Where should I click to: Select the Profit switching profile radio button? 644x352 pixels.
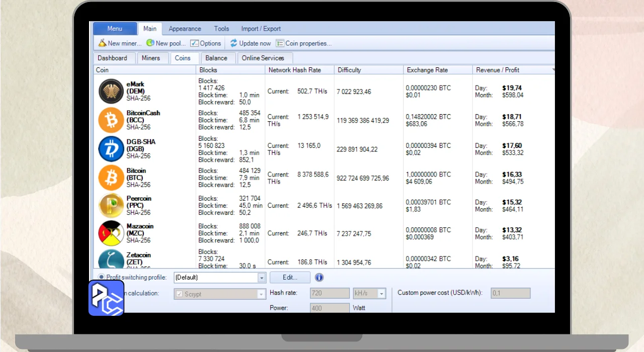(x=102, y=277)
